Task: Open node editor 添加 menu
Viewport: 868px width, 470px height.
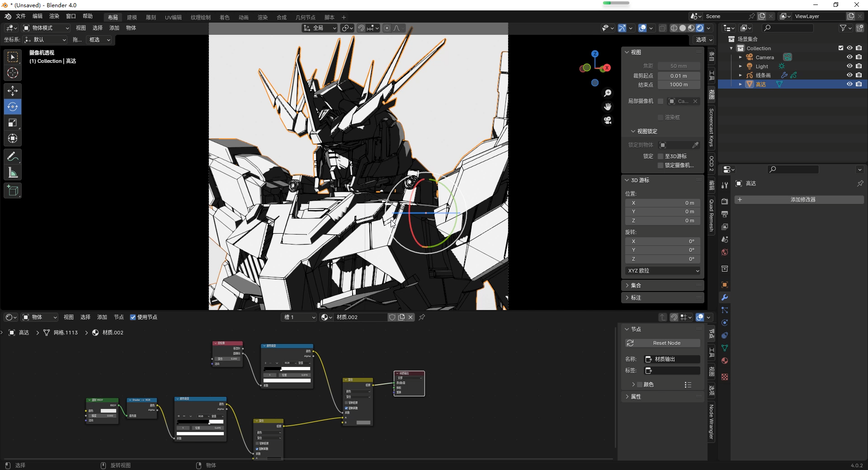Action: [x=102, y=317]
